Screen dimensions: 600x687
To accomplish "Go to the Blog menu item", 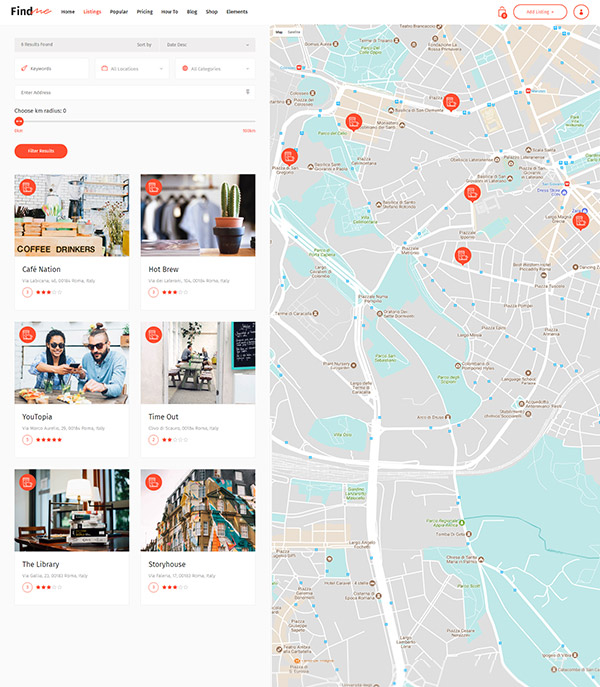I will [x=191, y=12].
